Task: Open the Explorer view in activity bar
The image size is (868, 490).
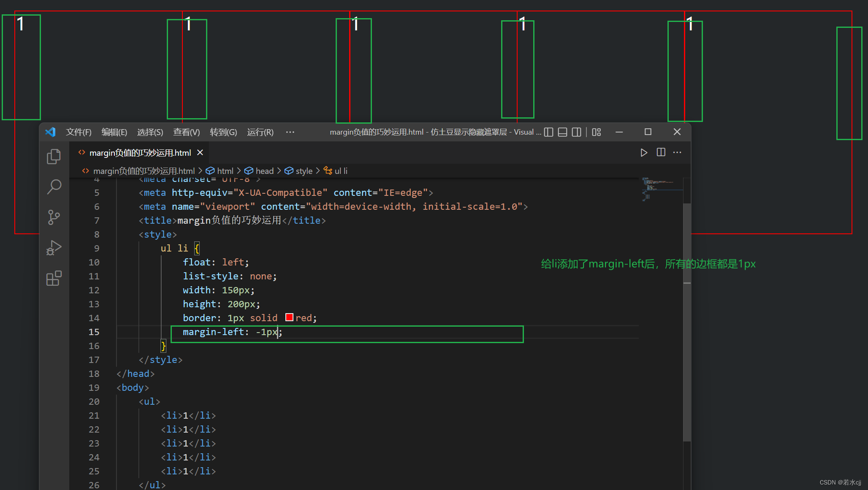Action: (x=54, y=157)
